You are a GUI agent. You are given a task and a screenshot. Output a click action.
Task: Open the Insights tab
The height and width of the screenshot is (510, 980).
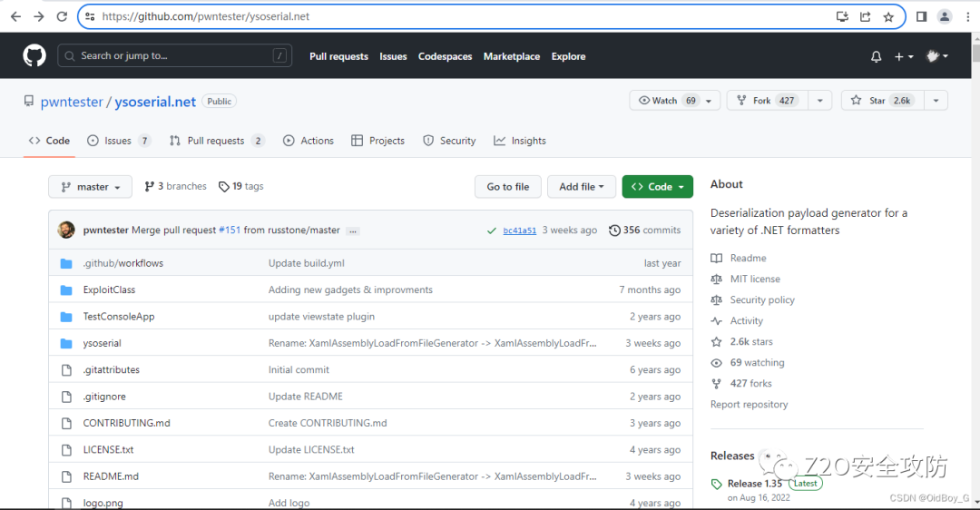(520, 141)
